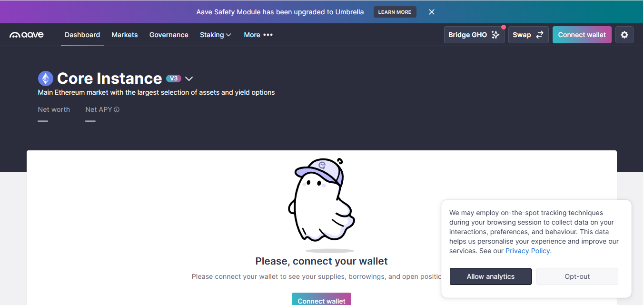Click Connect wallet in the header
Screen dimensions: 644x305
point(582,35)
